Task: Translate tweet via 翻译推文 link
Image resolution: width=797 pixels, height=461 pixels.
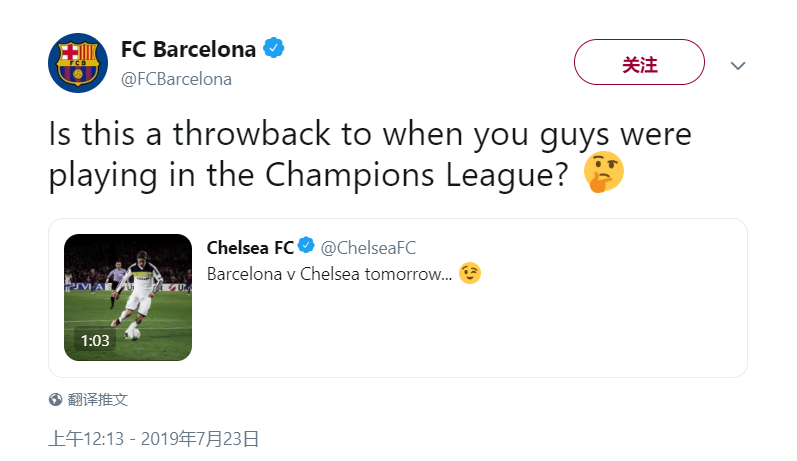Action: tap(98, 399)
